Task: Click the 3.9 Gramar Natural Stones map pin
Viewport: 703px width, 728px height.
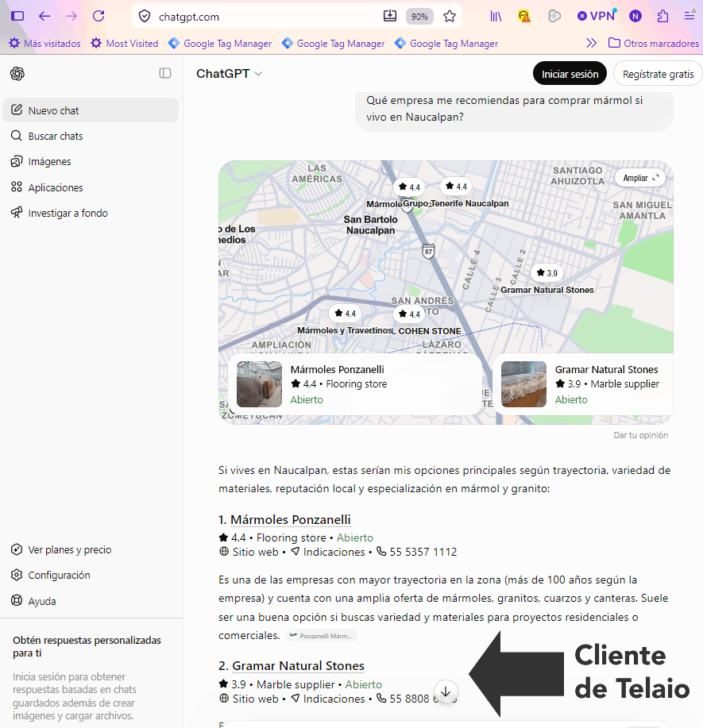Action: tap(547, 273)
